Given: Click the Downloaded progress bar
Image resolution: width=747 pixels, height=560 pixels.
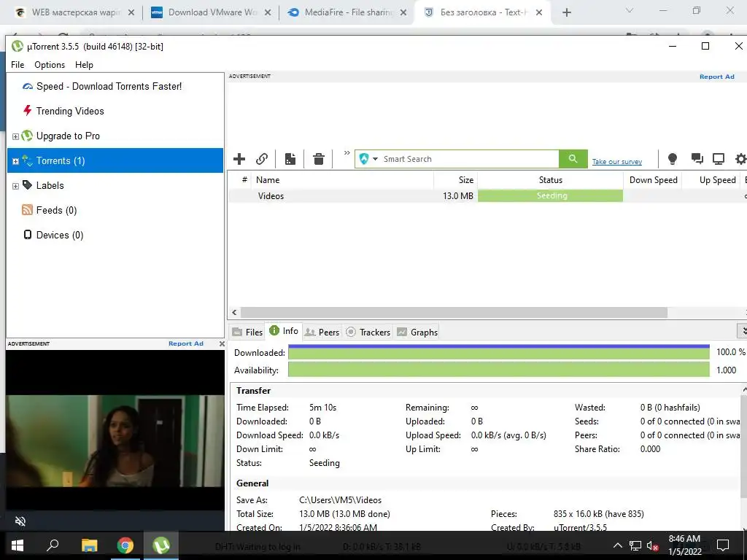Looking at the screenshot, I should point(499,352).
